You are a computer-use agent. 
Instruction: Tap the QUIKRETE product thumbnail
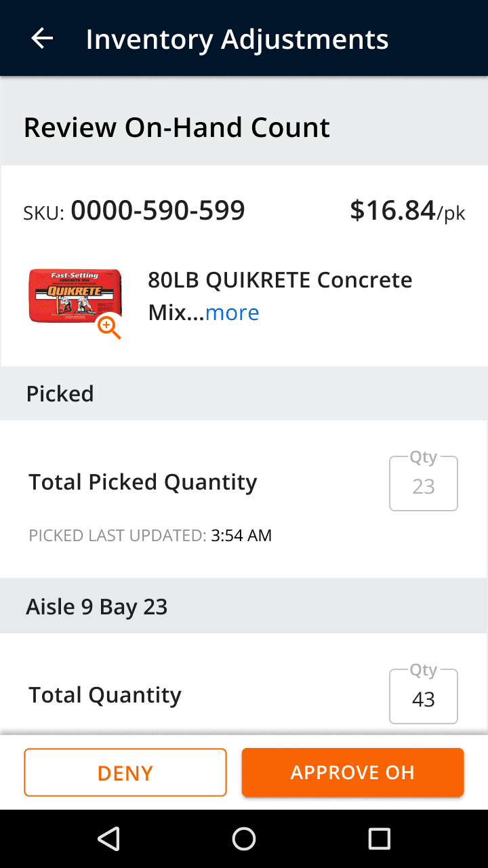(75, 296)
